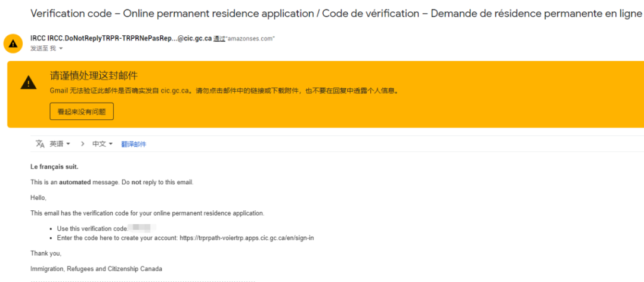Open the trprpath-voiertrp.apps.cic.gc.ca sign-in link
The width and height of the screenshot is (644, 282).
pos(247,238)
